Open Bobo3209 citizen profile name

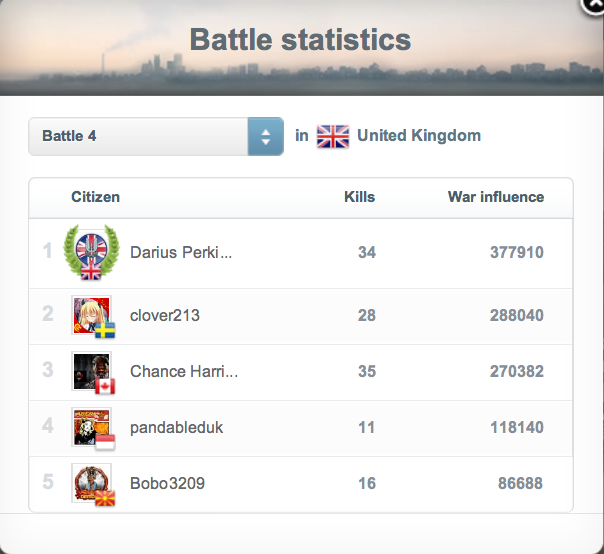tap(167, 483)
